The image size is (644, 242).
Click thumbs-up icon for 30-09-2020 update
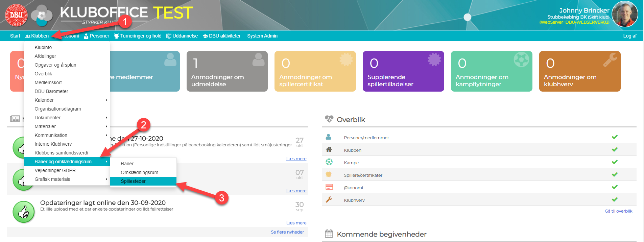[24, 212]
